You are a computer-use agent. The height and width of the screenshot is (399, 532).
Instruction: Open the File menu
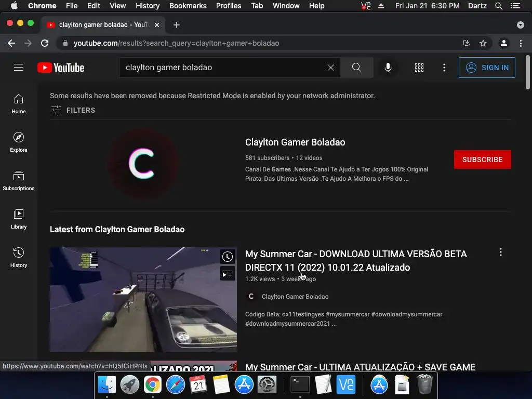[72, 6]
